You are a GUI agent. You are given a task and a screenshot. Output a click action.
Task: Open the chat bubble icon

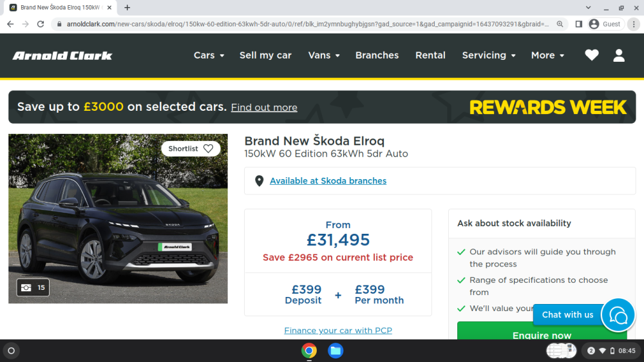[618, 315]
